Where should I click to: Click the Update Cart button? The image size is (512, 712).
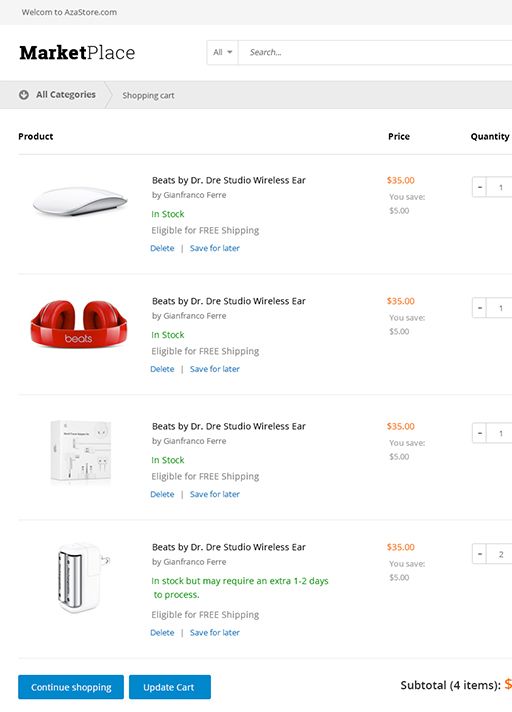(170, 687)
